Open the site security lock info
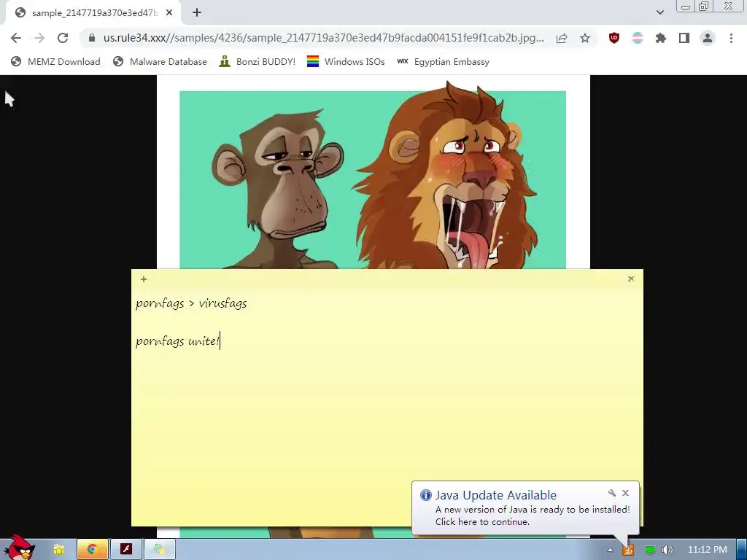 92,38
